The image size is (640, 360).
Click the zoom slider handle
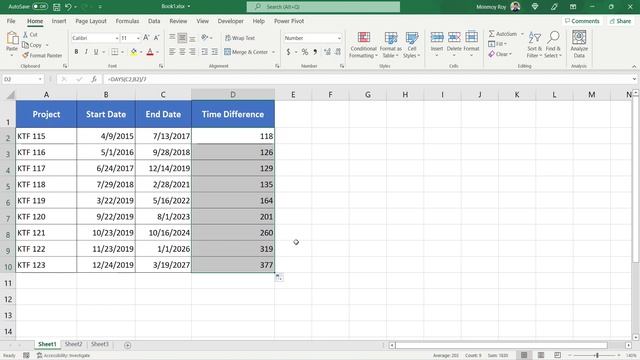[x=597, y=356]
